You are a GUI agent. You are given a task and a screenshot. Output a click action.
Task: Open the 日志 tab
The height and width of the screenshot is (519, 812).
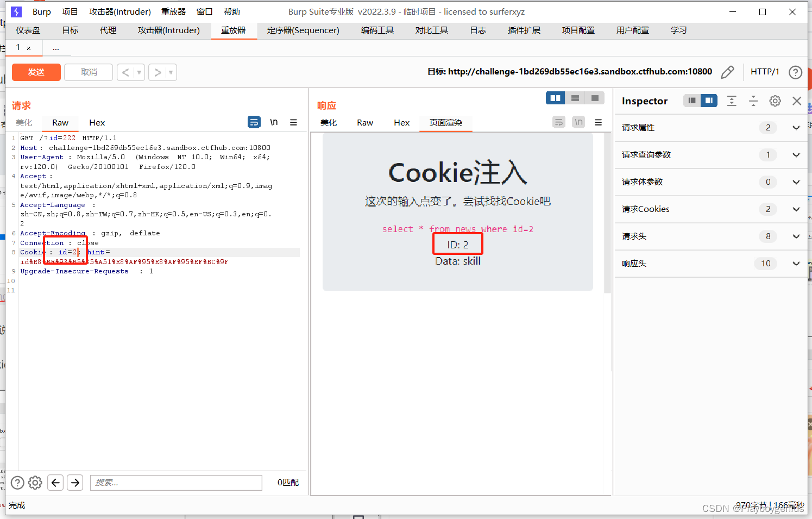(478, 30)
